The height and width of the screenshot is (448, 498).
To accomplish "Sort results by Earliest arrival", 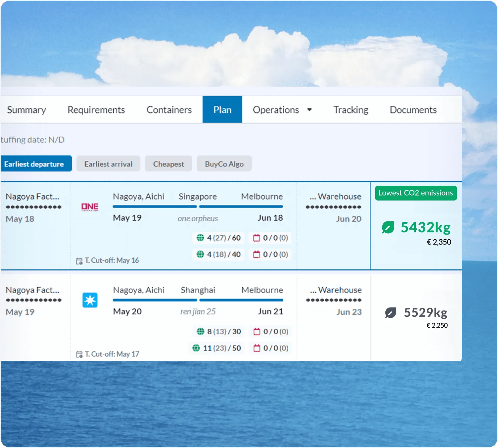I will 108,164.
